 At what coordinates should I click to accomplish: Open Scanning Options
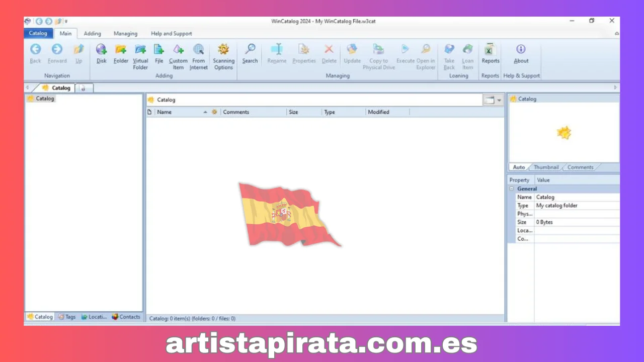[223, 49]
